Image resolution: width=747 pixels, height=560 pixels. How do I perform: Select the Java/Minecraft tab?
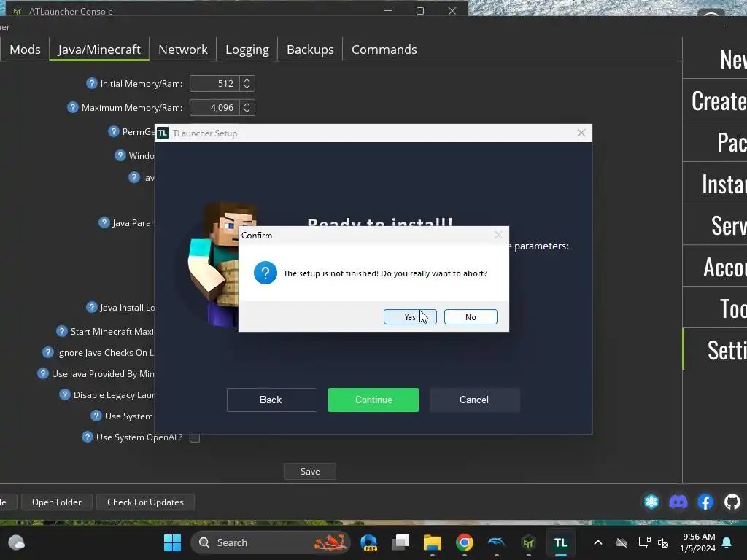coord(99,50)
